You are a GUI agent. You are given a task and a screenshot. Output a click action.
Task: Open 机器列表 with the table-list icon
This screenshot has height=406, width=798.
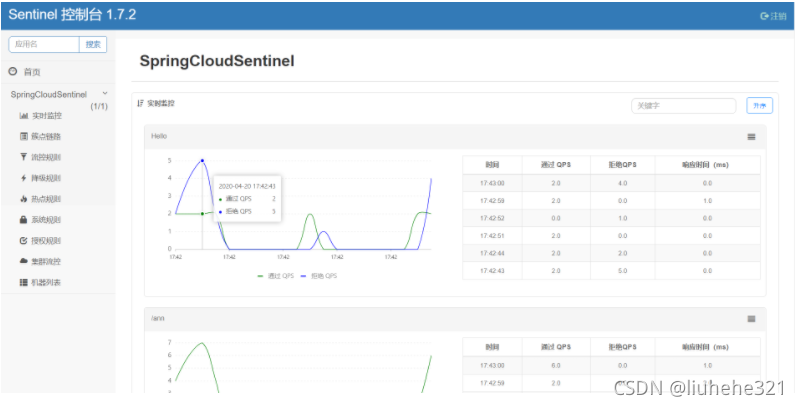(23, 282)
